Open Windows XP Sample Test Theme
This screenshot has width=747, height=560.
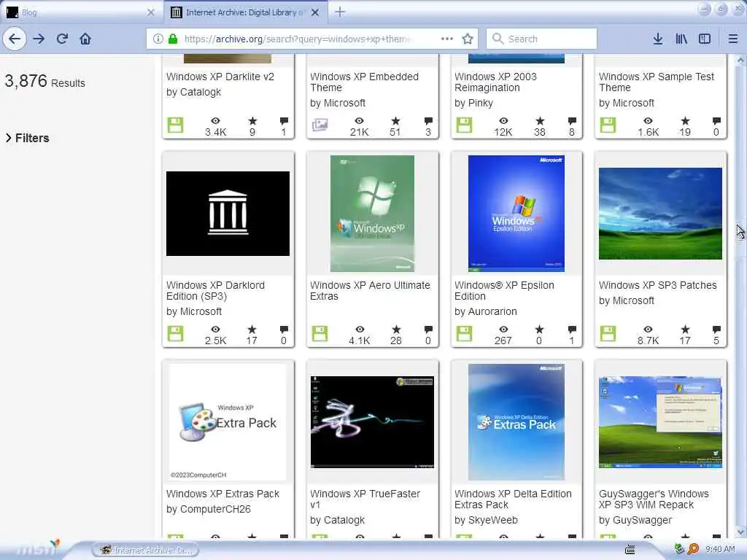coord(656,82)
